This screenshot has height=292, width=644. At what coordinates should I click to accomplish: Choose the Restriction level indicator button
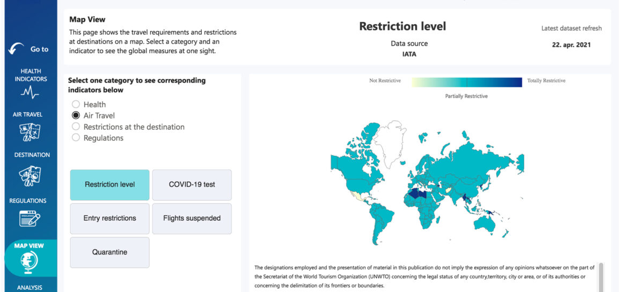click(109, 185)
